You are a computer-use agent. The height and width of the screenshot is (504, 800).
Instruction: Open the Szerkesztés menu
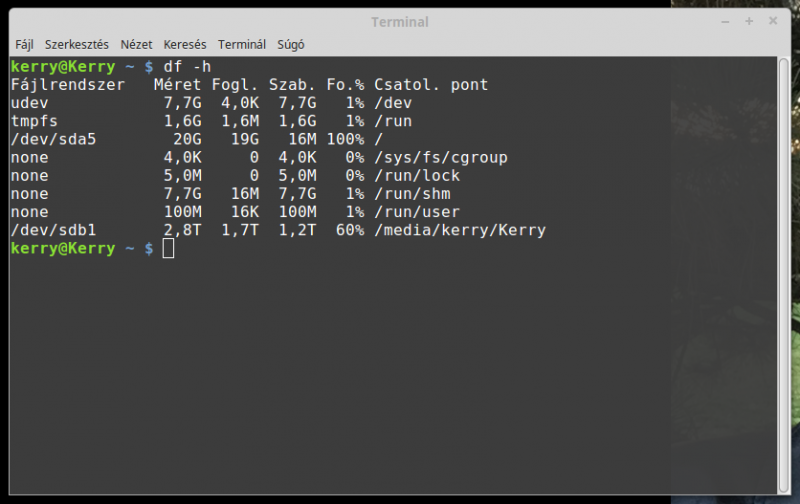coord(77,45)
